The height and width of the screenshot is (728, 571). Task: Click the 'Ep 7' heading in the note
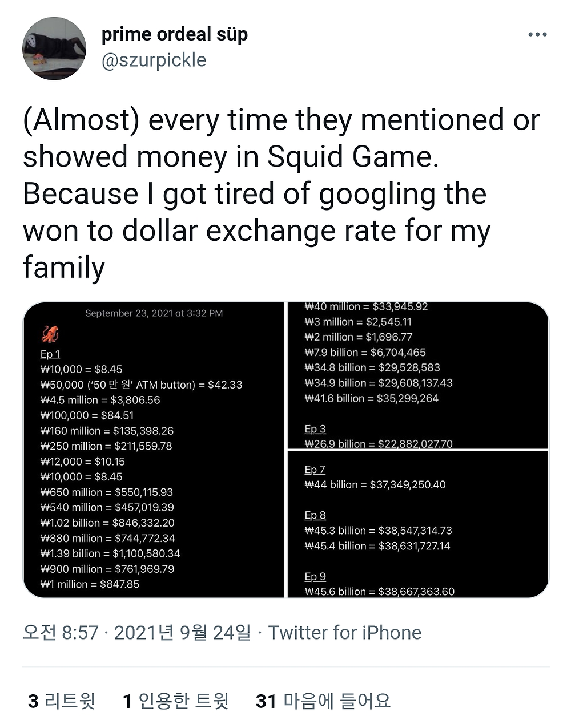(315, 470)
